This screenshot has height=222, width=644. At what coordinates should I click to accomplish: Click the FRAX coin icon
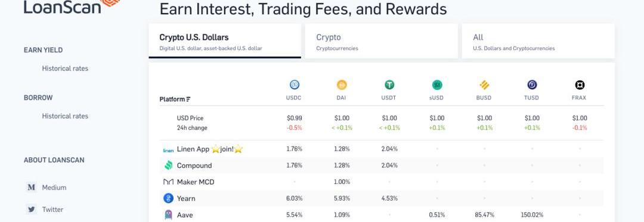point(580,85)
